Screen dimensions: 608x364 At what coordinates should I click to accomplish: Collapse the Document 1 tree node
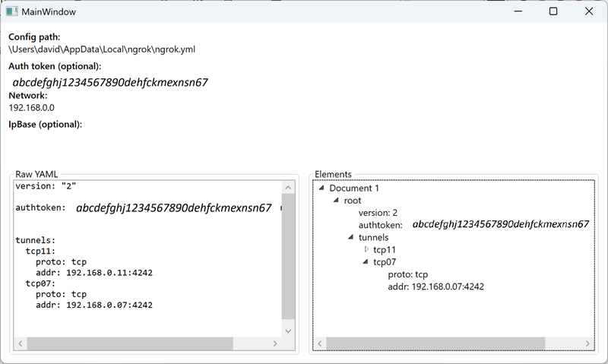pyautogui.click(x=321, y=188)
